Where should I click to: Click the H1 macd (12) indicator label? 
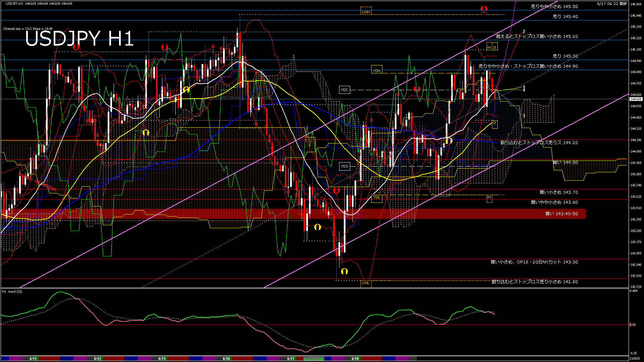pyautogui.click(x=12, y=292)
